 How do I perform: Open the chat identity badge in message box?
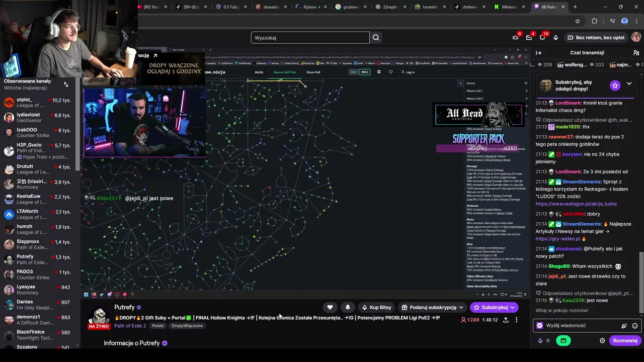(x=540, y=325)
